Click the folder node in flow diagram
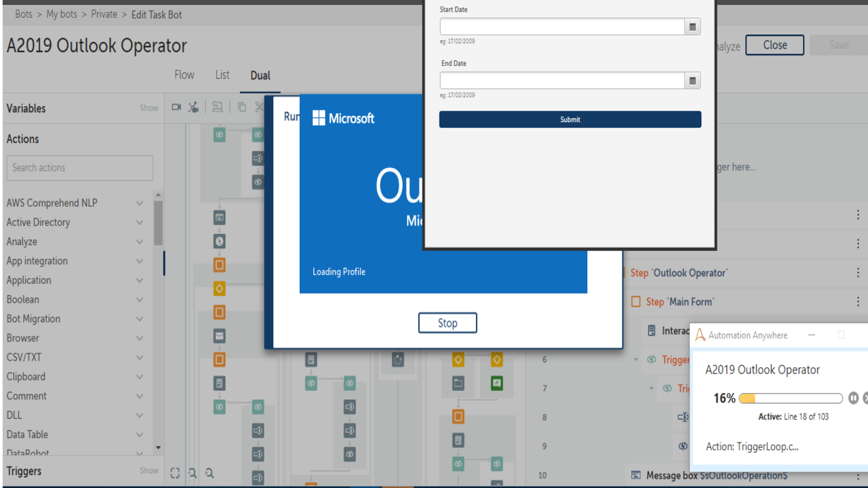 pos(458,384)
